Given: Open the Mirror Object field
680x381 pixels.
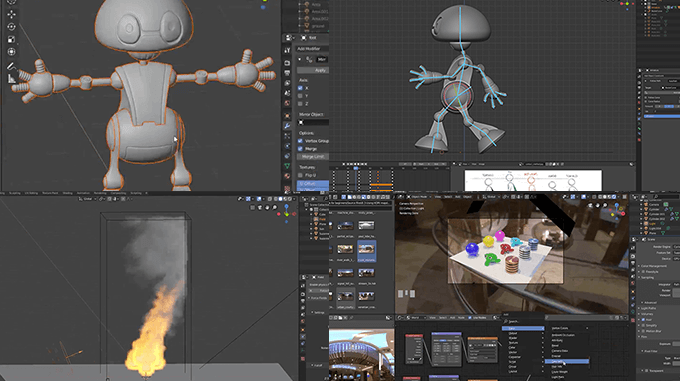Looking at the screenshot, I should [x=313, y=123].
